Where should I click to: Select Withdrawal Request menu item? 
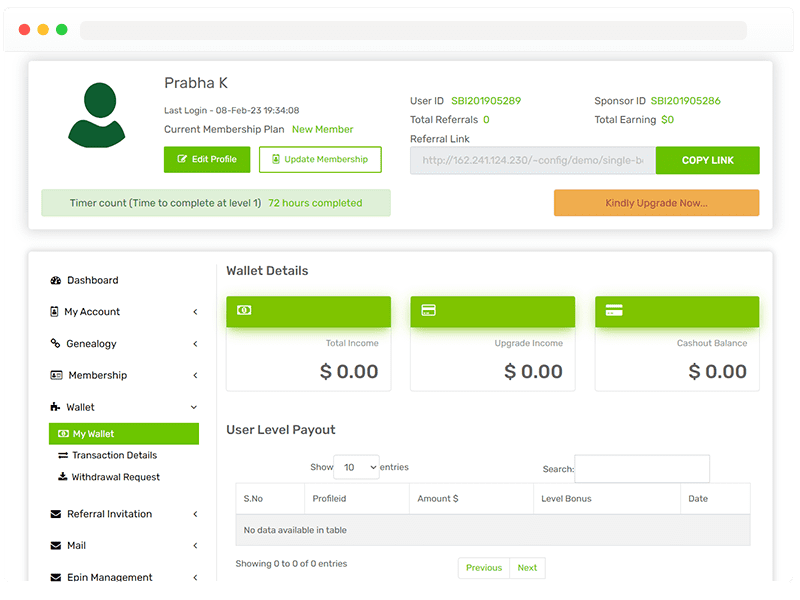tap(115, 478)
